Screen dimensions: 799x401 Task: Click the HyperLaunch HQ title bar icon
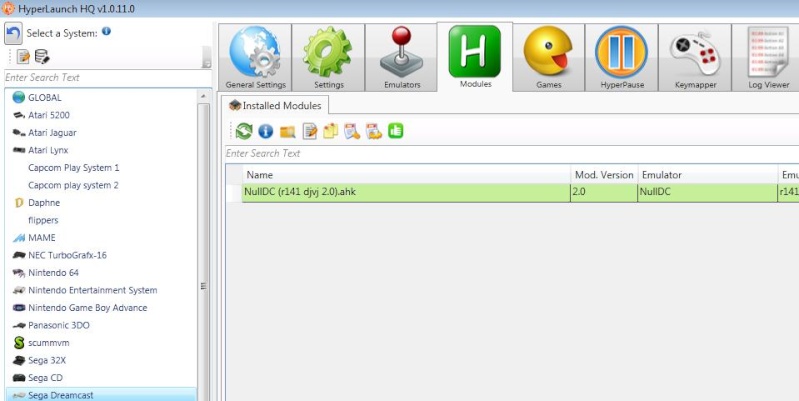click(9, 9)
